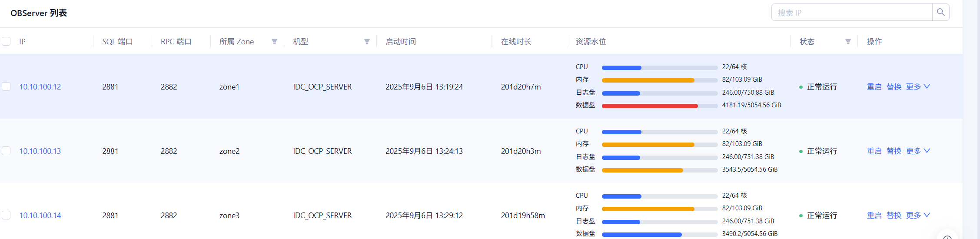This screenshot has height=239, width=980.
Task: Click 重启 for the zone3 server
Action: 874,216
